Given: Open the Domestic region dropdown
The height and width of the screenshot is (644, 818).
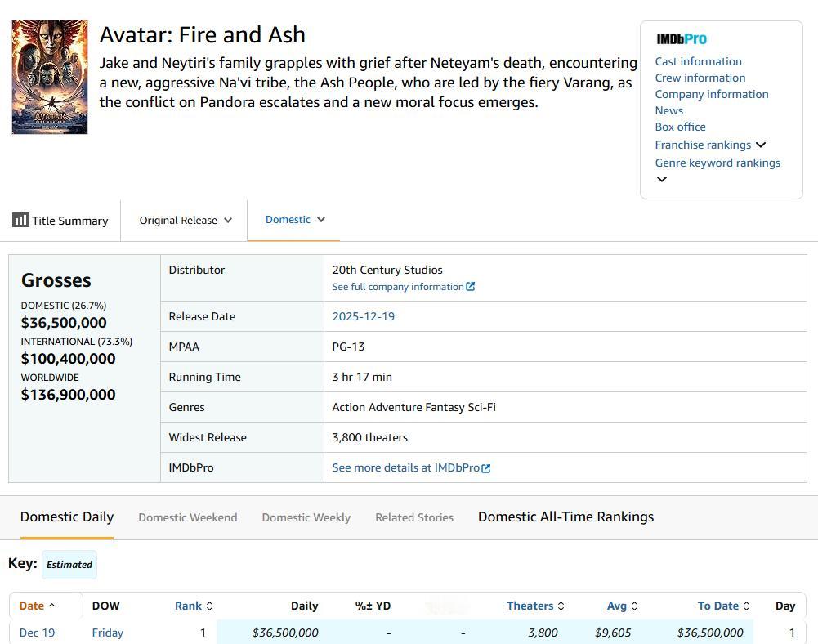Looking at the screenshot, I should pyautogui.click(x=295, y=220).
